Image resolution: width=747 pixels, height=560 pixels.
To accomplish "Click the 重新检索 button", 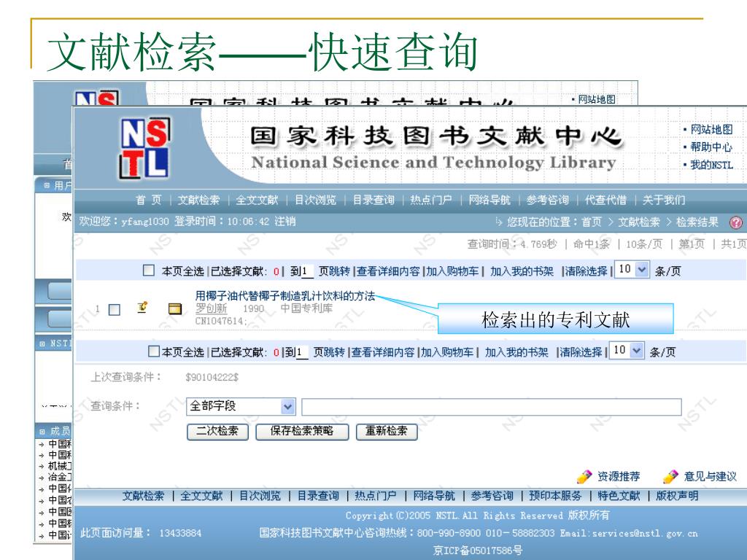I will point(387,432).
